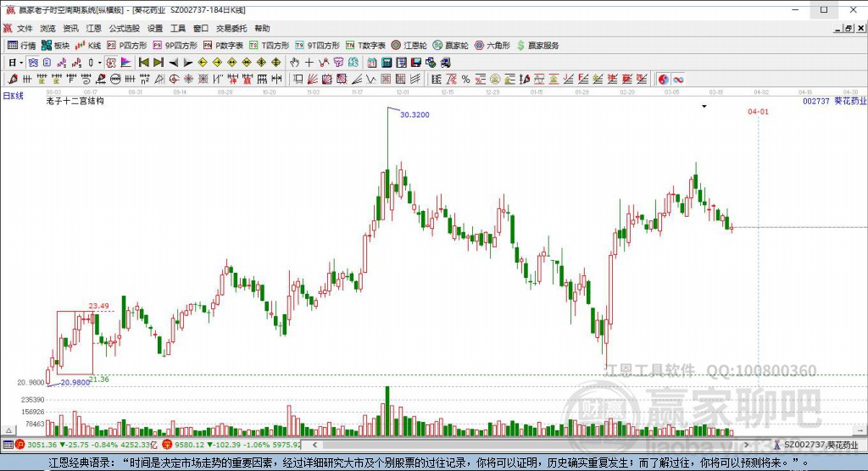Open the candlestick style dropdown arrow
868x471 pixels.
[x=100, y=63]
